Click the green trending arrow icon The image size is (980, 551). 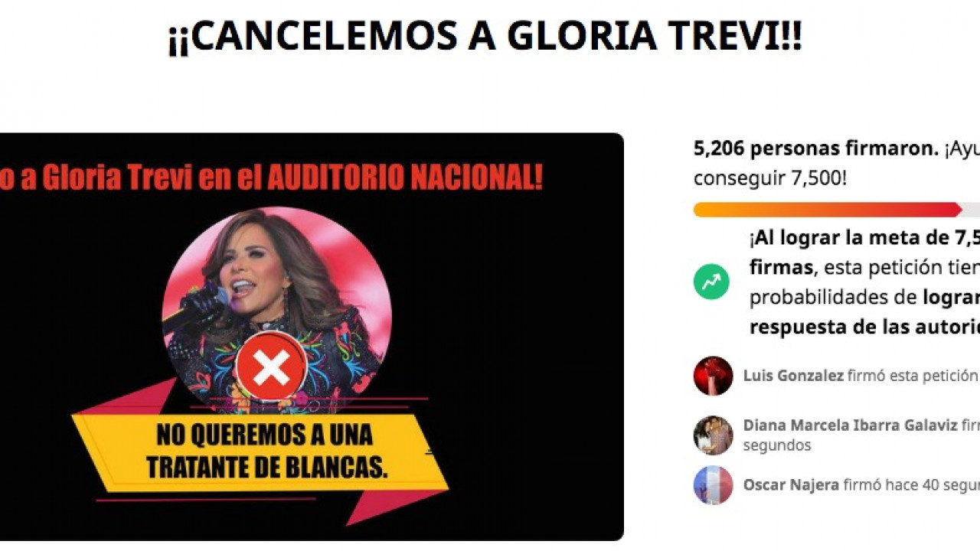click(711, 282)
